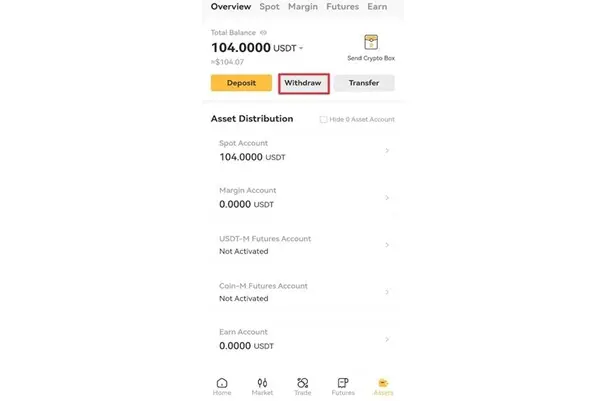This screenshot has width=602, height=401.
Task: Expand USDT-M Futures Account chevron
Action: pos(387,245)
